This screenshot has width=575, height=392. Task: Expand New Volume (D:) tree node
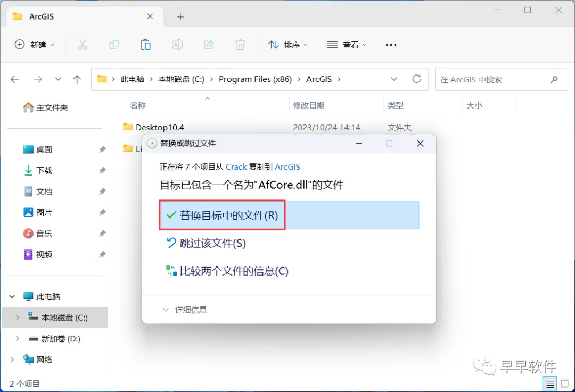tap(17, 338)
